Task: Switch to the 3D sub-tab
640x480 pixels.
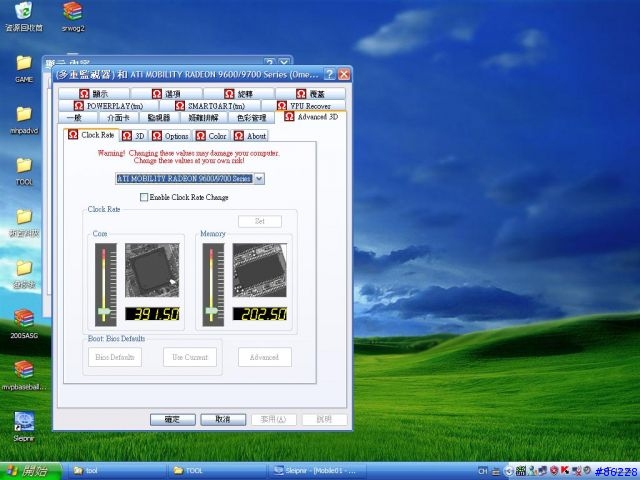Action: 133,136
